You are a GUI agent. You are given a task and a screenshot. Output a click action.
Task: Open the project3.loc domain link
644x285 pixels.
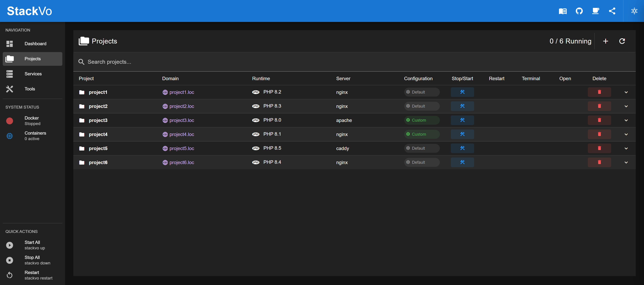pyautogui.click(x=182, y=120)
